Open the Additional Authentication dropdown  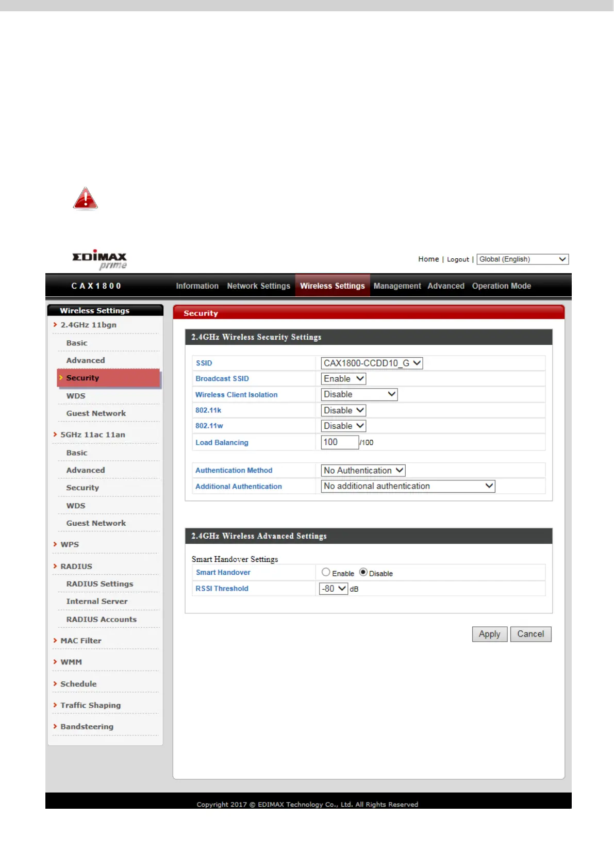[x=408, y=486]
